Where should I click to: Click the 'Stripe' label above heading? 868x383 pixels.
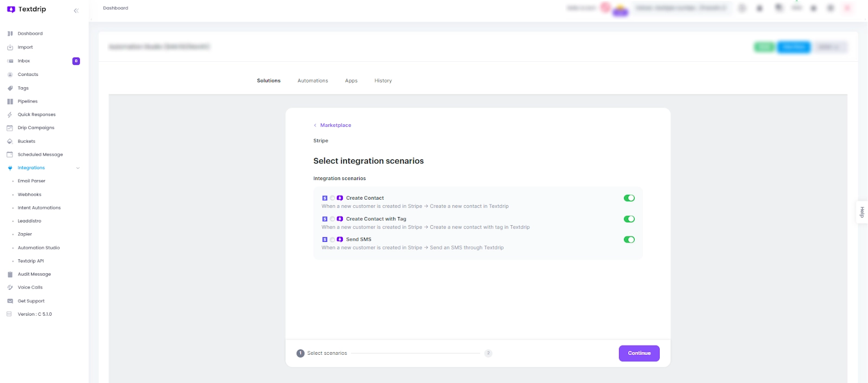point(321,141)
